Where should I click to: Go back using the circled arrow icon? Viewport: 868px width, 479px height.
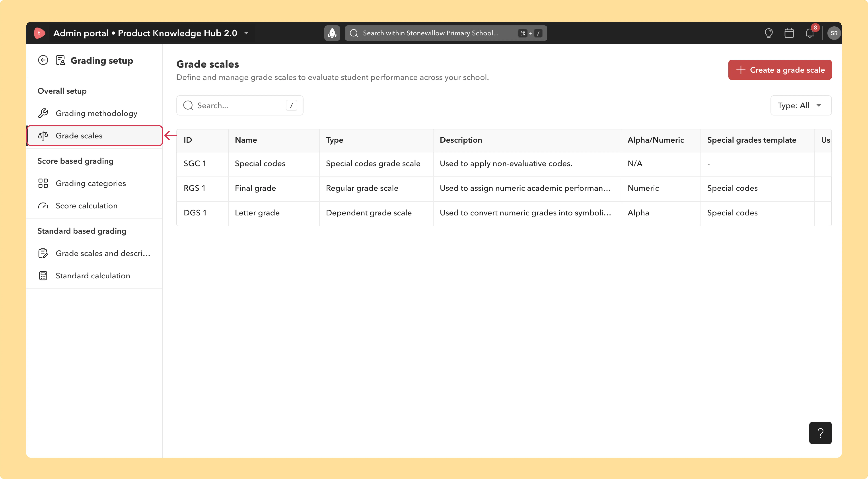click(x=43, y=60)
